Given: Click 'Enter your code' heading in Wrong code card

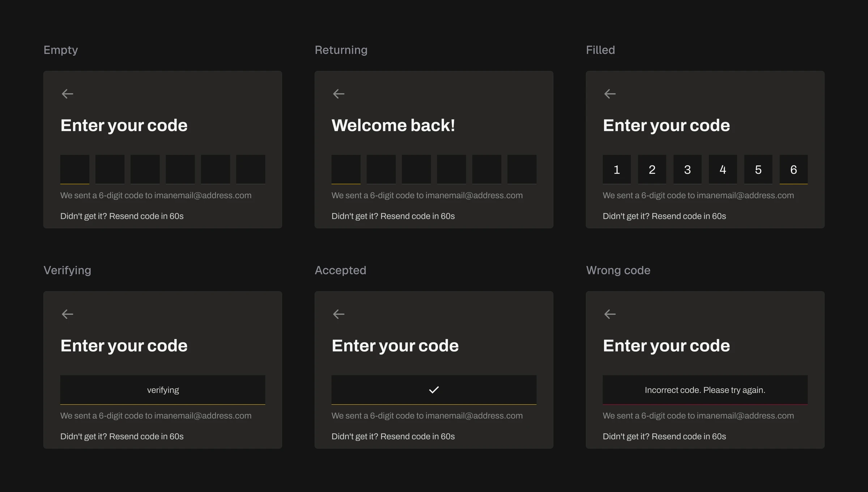Looking at the screenshot, I should click(666, 346).
